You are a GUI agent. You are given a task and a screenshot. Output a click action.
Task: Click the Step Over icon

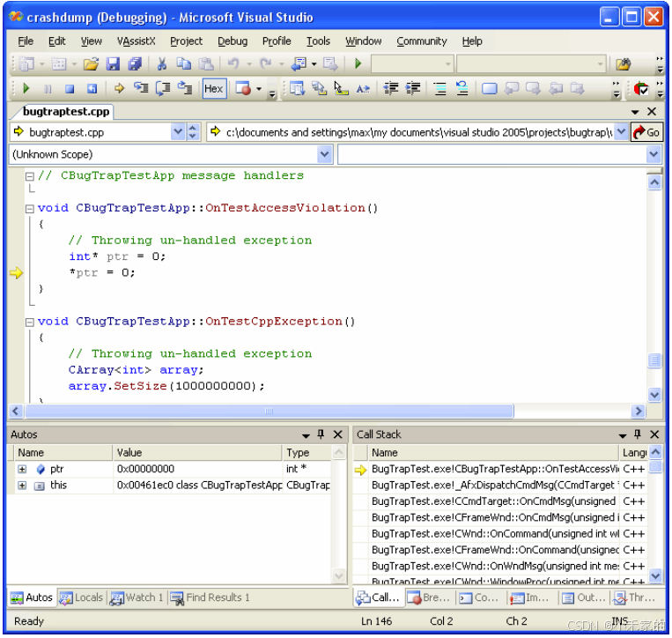pyautogui.click(x=163, y=88)
